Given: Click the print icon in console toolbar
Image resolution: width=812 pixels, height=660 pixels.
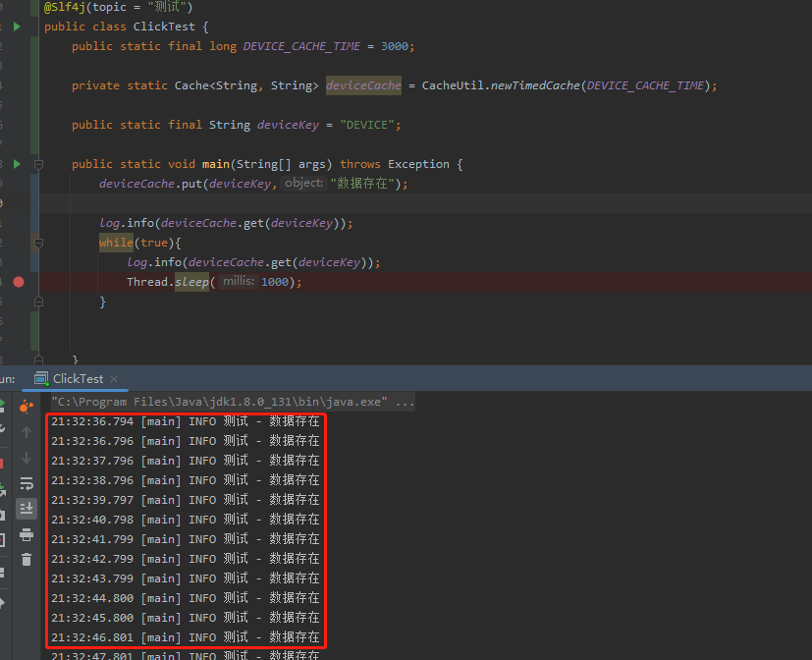Looking at the screenshot, I should (x=27, y=534).
